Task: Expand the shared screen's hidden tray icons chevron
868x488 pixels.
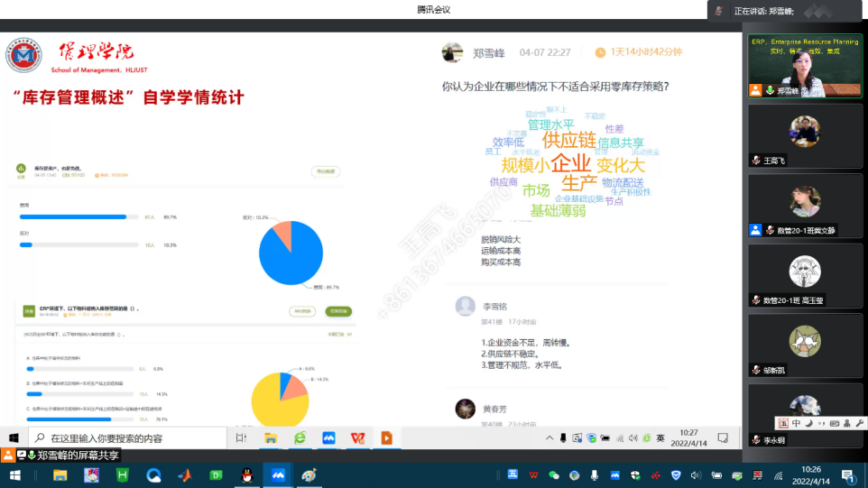Action: tap(550, 437)
